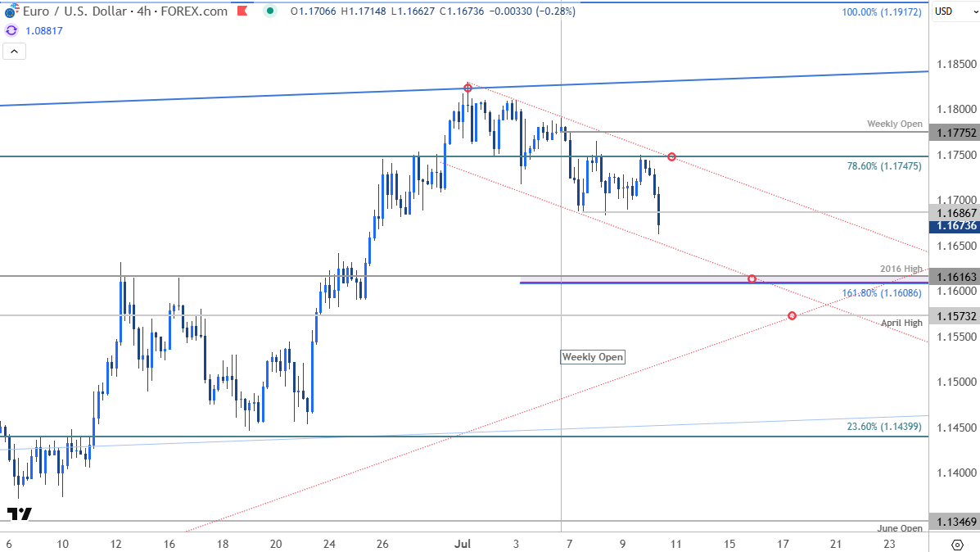This screenshot has height=552, width=980.
Task: Click the purple indicator icon beside 1.08817
Action: (x=11, y=30)
